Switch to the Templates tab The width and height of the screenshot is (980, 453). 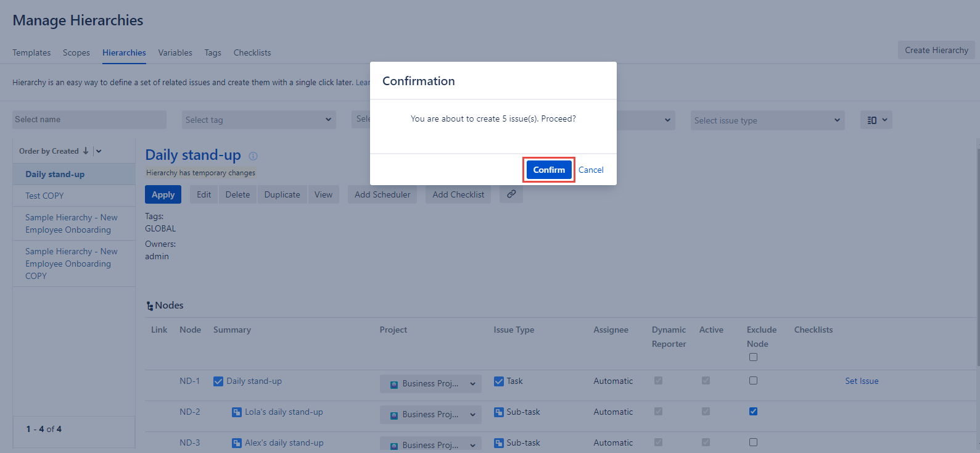31,52
